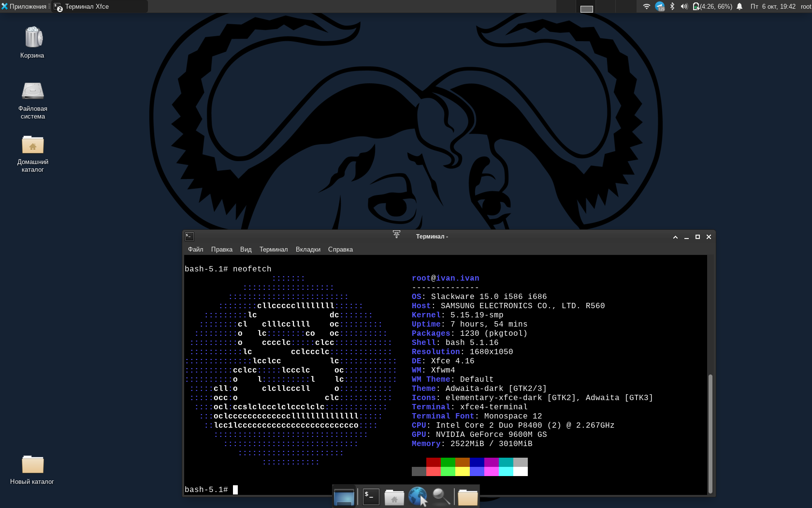
Task: Click the 'Resolution: 1680x1050' line
Action: (x=463, y=352)
